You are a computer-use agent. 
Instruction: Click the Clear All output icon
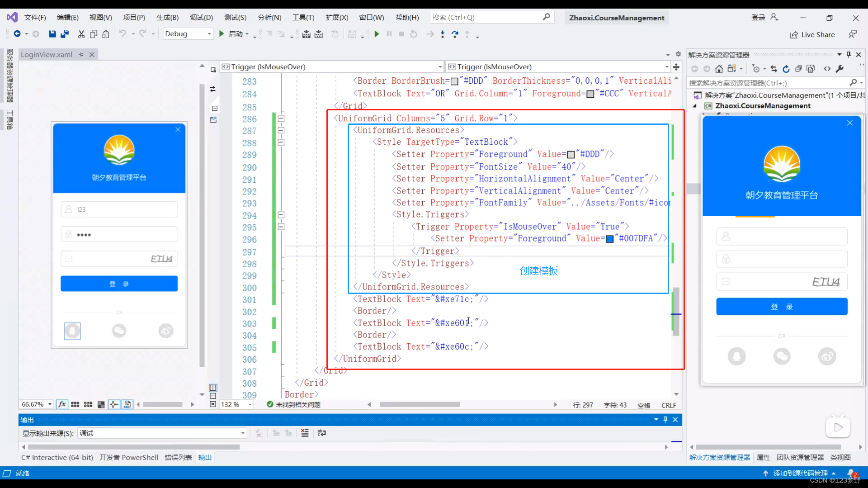pyautogui.click(x=305, y=433)
